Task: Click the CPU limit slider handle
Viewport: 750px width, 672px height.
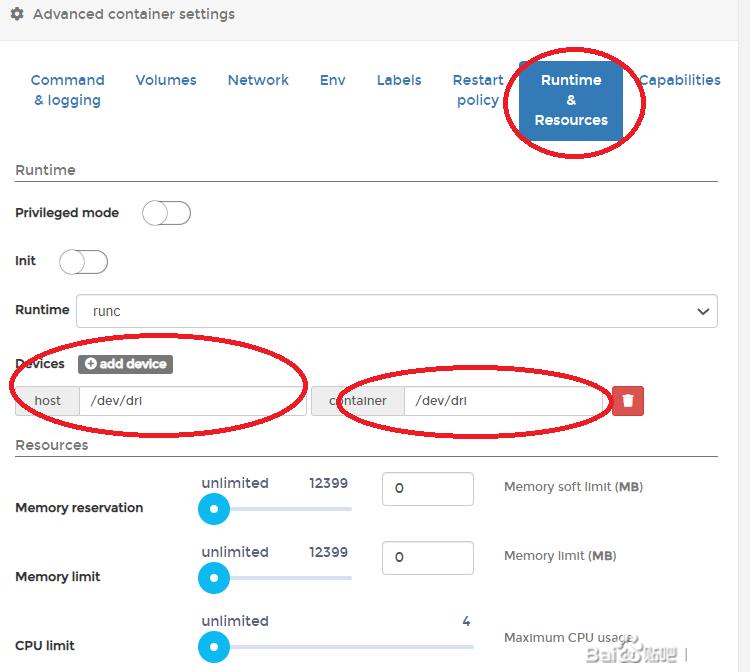Action: point(213,647)
